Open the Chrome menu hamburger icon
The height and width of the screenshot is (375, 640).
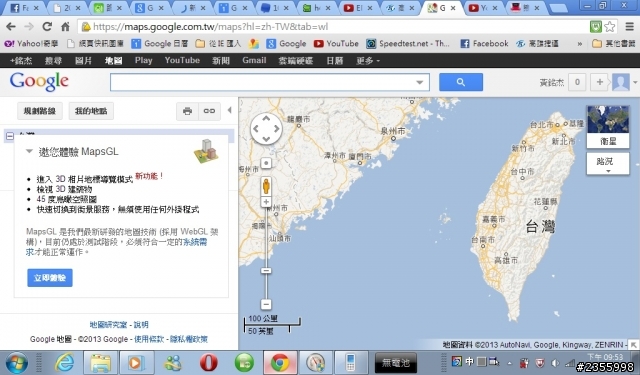click(629, 27)
